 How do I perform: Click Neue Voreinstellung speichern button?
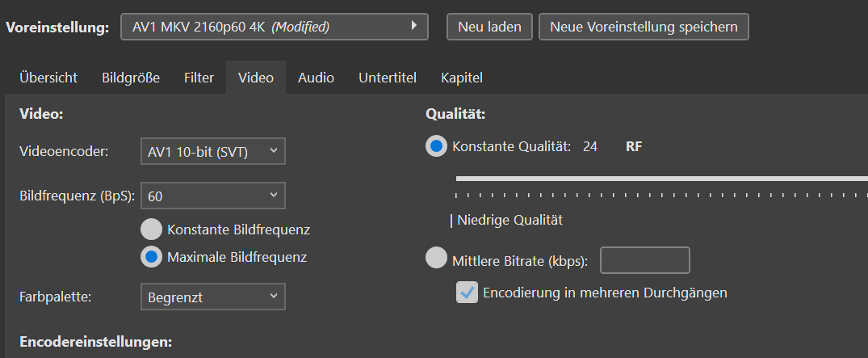pos(644,27)
